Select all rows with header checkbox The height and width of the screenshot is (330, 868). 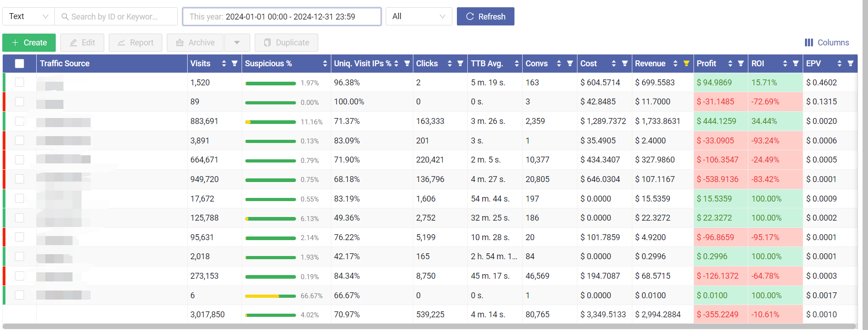(x=19, y=64)
